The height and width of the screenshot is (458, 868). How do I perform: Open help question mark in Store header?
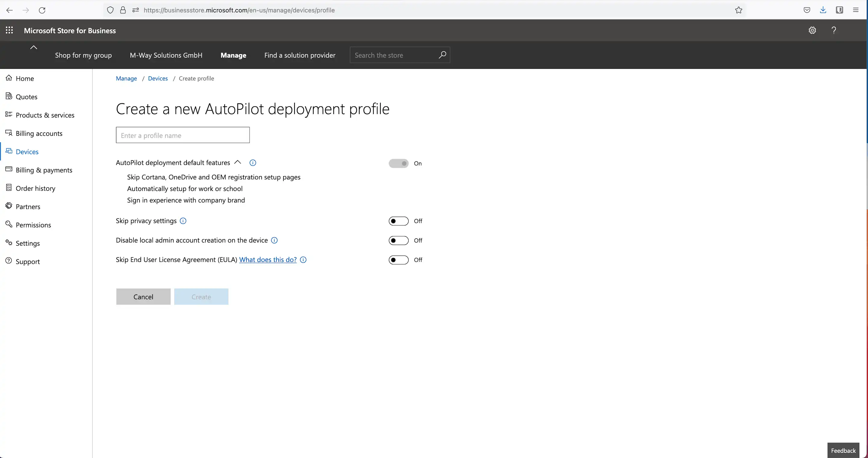[834, 30]
